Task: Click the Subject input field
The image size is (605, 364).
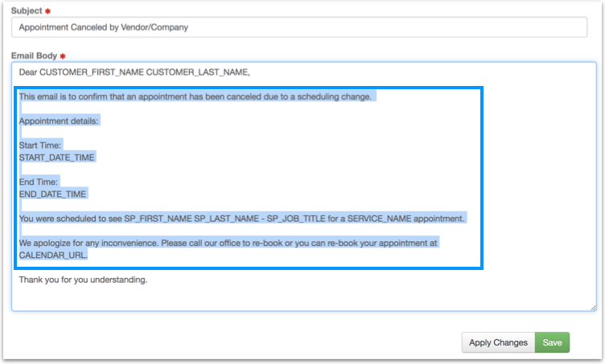Action: point(298,27)
